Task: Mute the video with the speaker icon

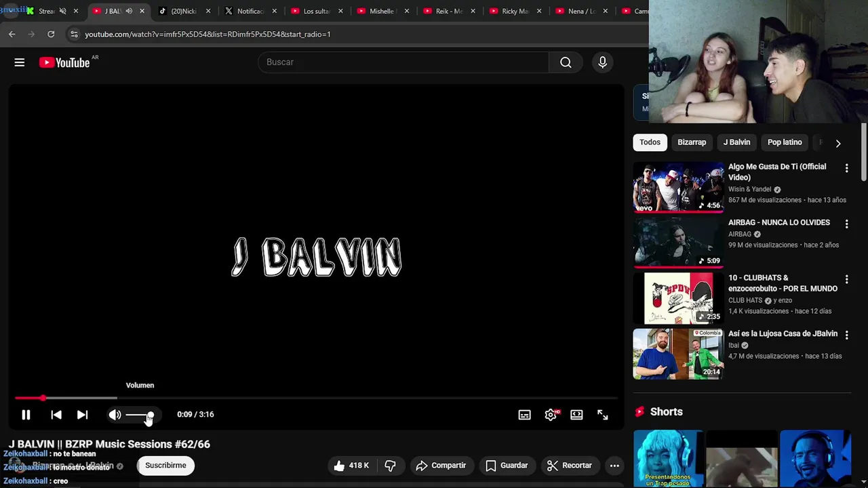Action: [115, 415]
